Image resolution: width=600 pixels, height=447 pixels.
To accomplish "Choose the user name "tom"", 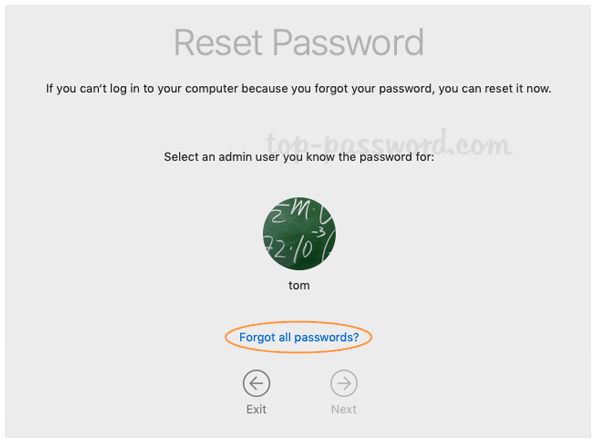I will (x=299, y=285).
